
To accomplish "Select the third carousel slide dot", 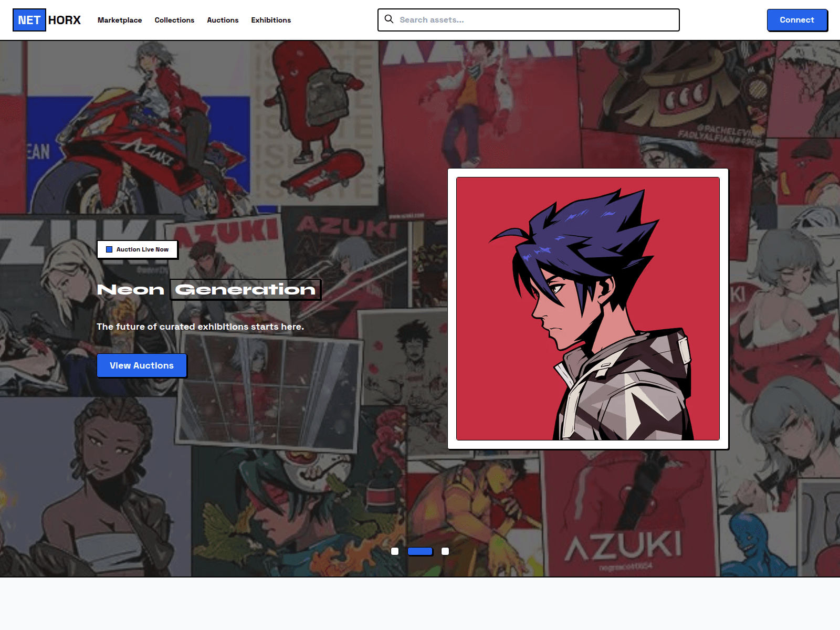I will tap(445, 551).
